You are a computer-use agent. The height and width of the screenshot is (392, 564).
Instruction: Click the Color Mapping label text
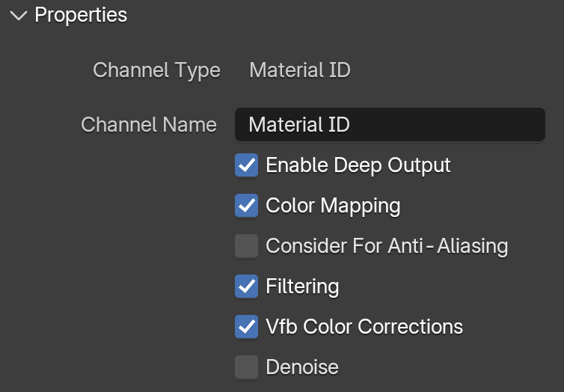333,206
